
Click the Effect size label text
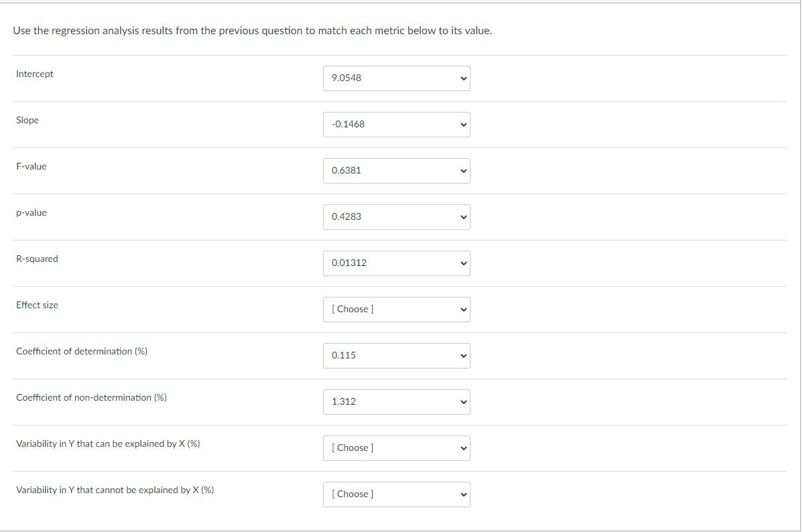(x=37, y=305)
